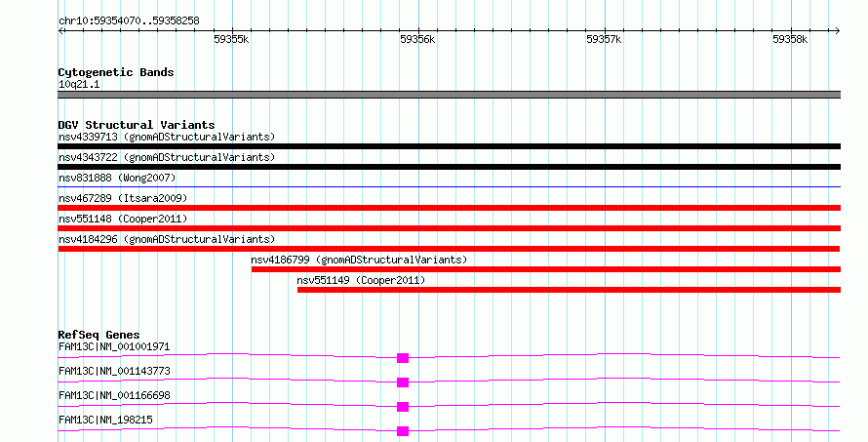The height and width of the screenshot is (442, 868).
Task: Open the nsv4186799 variant label
Action: [x=359, y=260]
